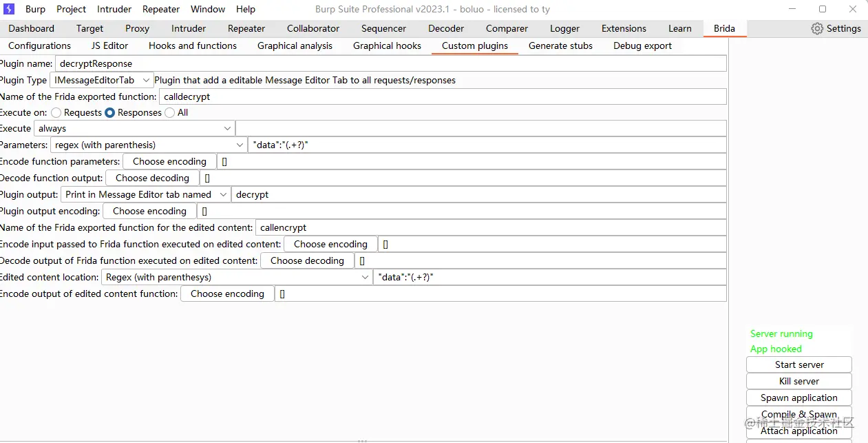Open the Burp menu
The image size is (868, 443).
35,9
